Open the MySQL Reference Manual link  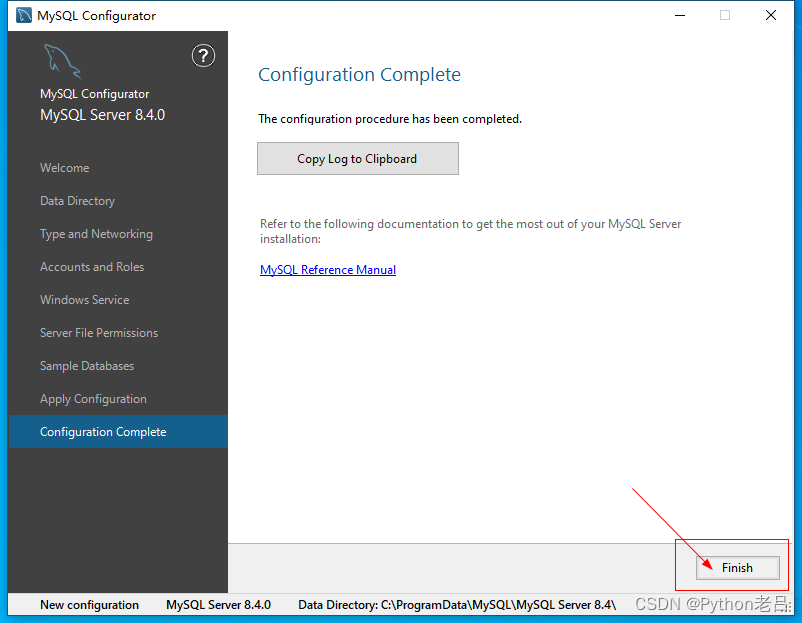point(328,270)
